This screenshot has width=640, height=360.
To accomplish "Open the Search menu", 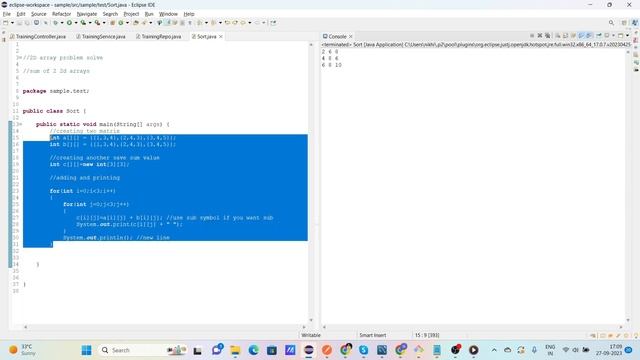I will click(110, 14).
